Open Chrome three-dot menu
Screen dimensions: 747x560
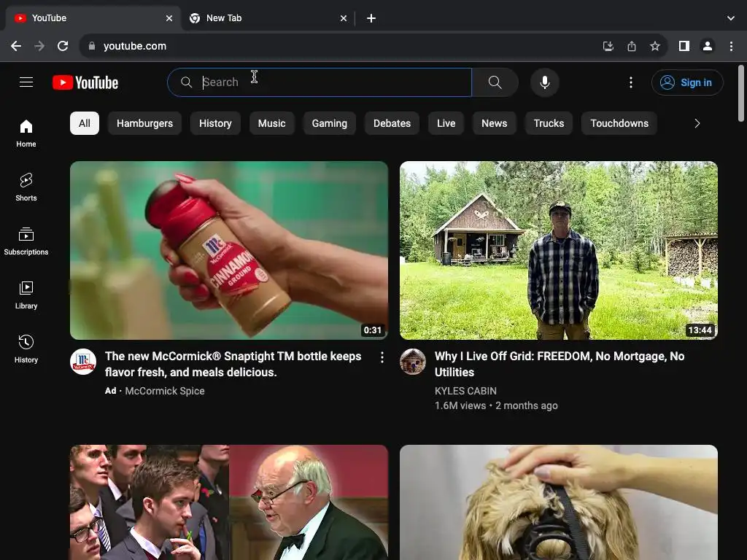pyautogui.click(x=731, y=46)
